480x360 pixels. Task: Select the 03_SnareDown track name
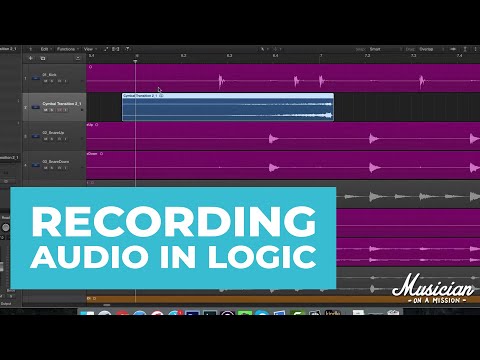tap(56, 162)
